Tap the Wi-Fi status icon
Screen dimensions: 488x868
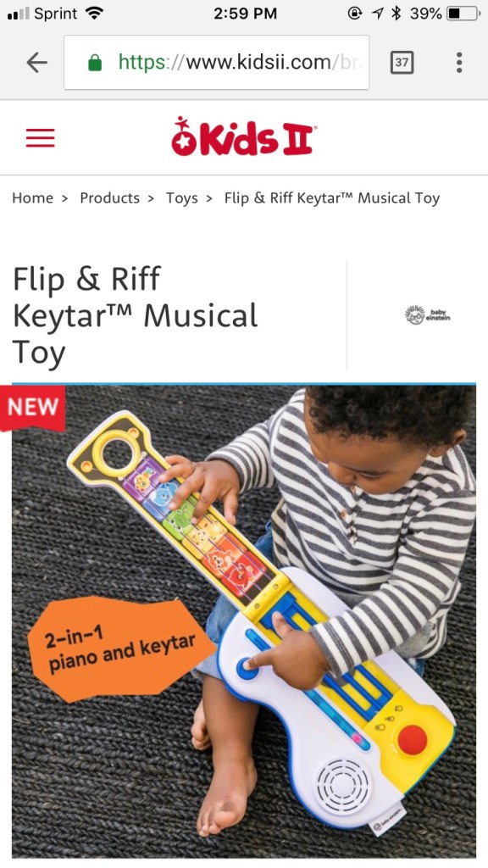(95, 14)
